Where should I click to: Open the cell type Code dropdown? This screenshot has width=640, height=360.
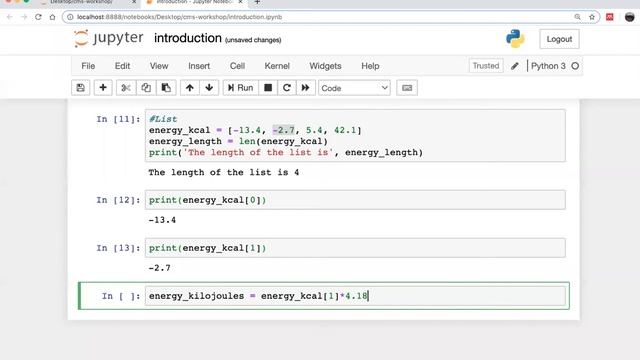pos(354,88)
